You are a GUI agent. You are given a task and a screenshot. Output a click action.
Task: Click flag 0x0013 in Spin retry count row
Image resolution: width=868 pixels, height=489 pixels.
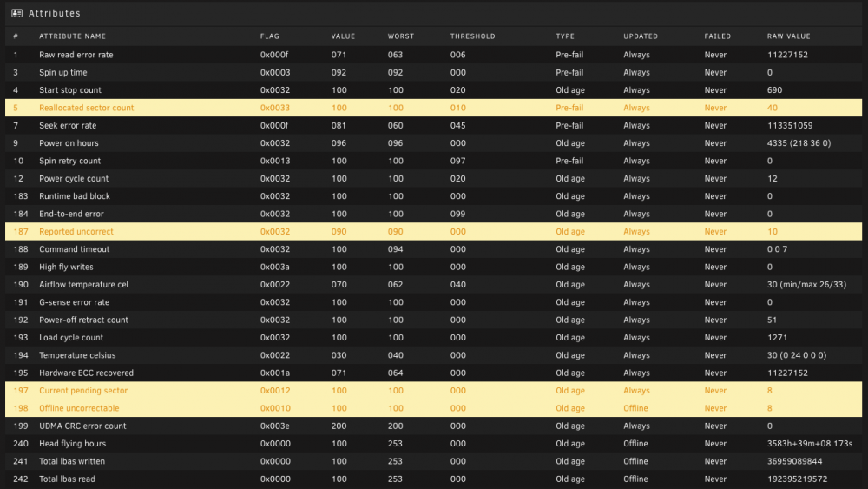click(x=275, y=162)
